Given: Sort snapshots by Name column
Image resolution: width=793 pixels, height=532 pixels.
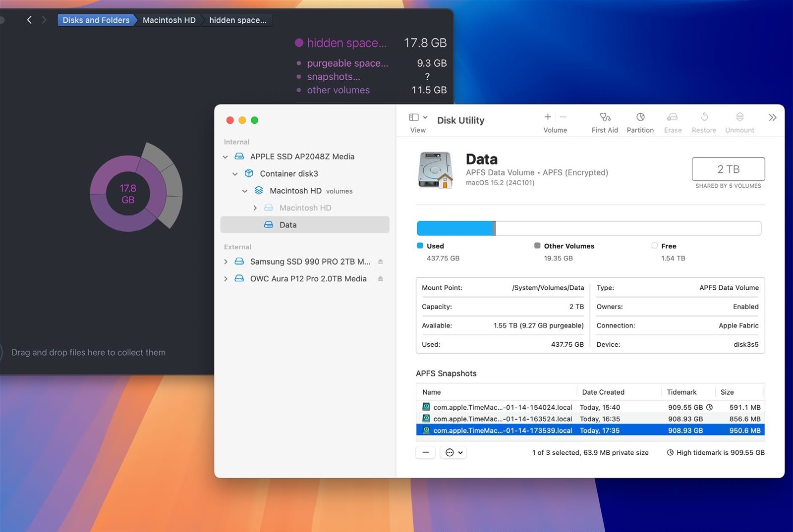Looking at the screenshot, I should (497, 392).
